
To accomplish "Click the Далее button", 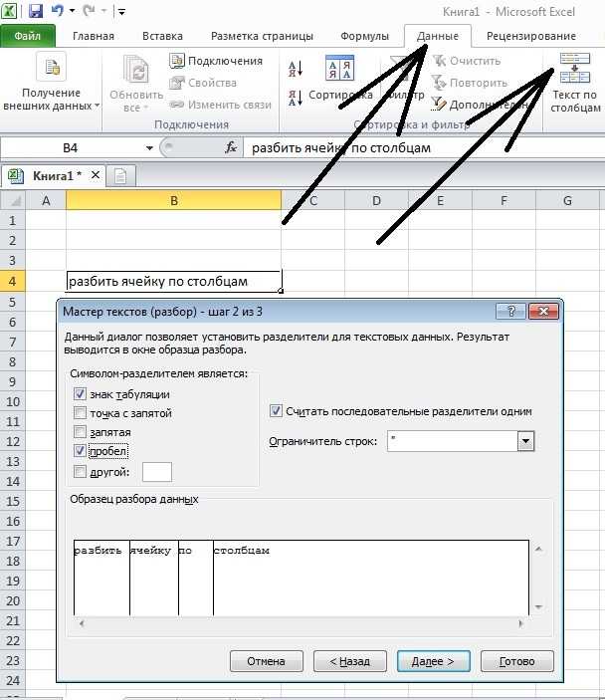I will (433, 661).
